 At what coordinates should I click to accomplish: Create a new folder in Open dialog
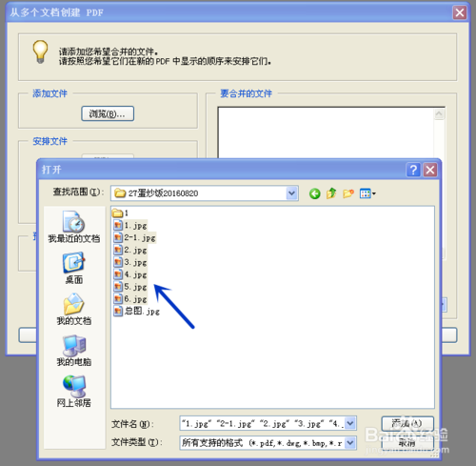(348, 193)
